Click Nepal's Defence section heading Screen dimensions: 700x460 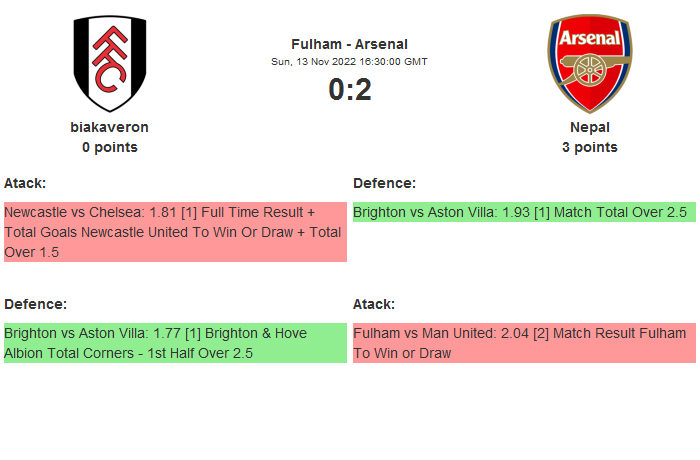tap(384, 183)
